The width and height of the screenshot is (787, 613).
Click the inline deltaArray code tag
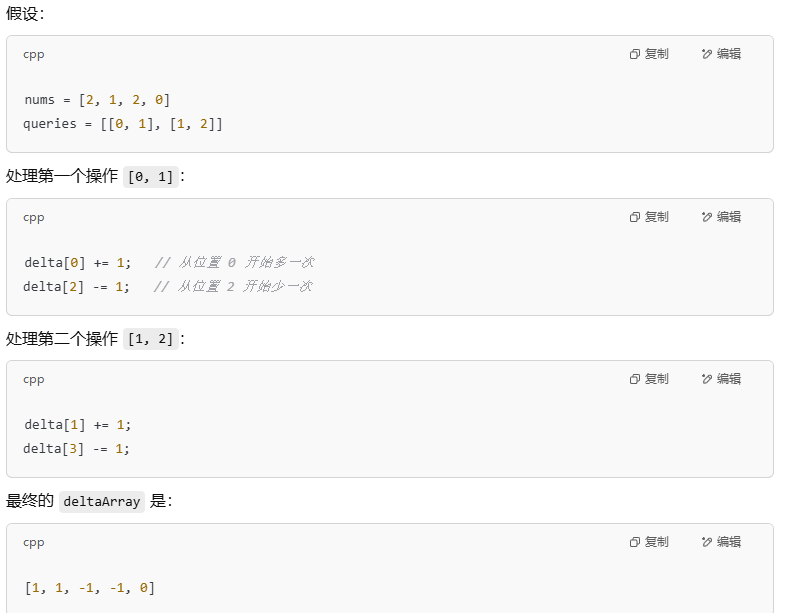(x=102, y=502)
